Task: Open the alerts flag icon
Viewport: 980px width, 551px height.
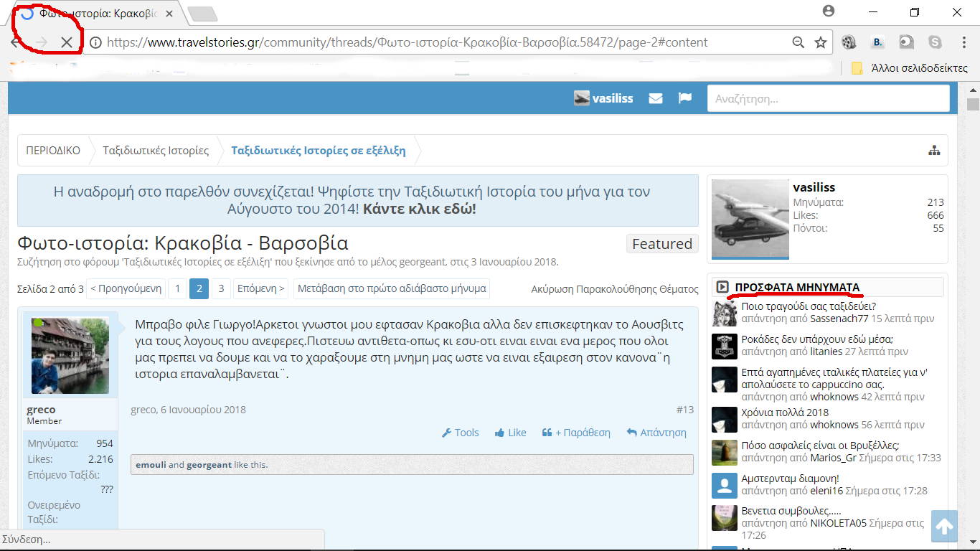Action: [x=685, y=98]
